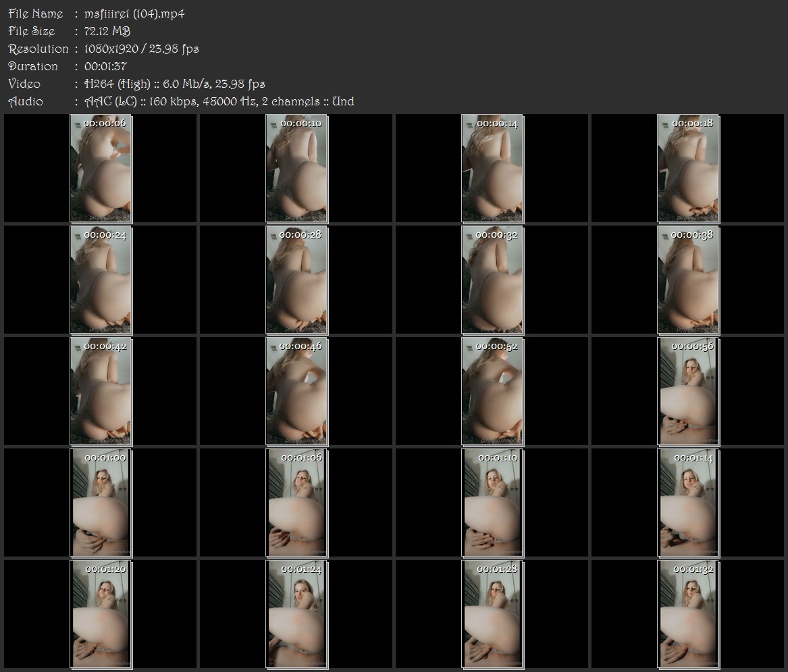Click the resolution value 1080x1920 / 23.98 fps
The width and height of the screenshot is (788, 672).
[x=141, y=49]
